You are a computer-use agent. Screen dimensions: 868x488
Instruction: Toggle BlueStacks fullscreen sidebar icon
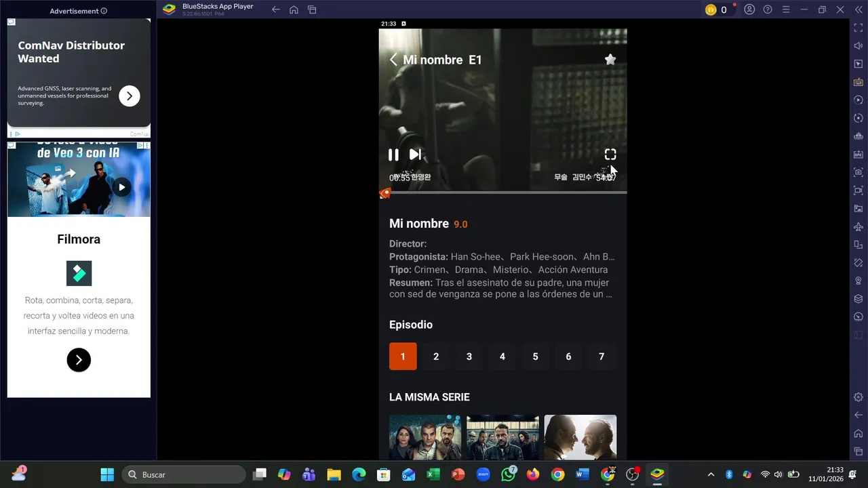coord(859,28)
